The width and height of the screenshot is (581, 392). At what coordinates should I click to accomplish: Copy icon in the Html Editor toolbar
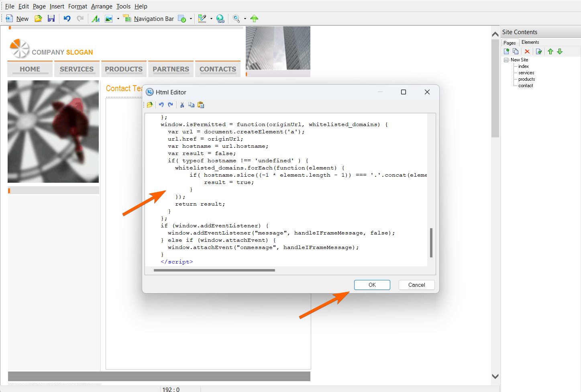tap(191, 105)
